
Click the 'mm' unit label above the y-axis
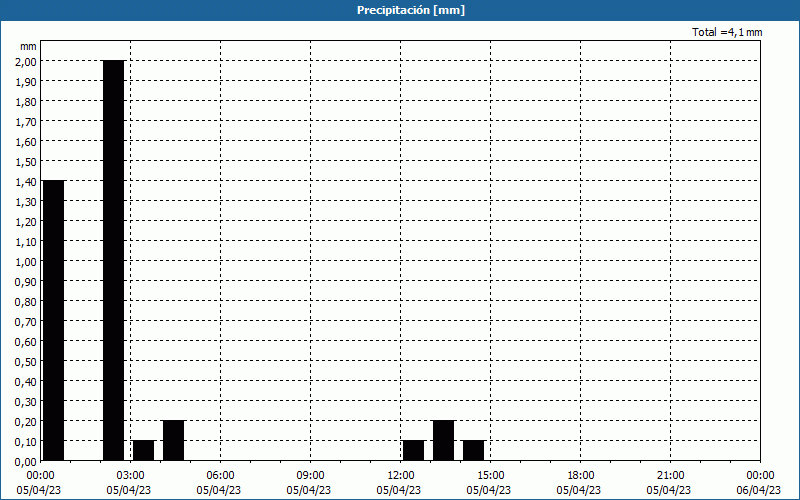coord(28,46)
